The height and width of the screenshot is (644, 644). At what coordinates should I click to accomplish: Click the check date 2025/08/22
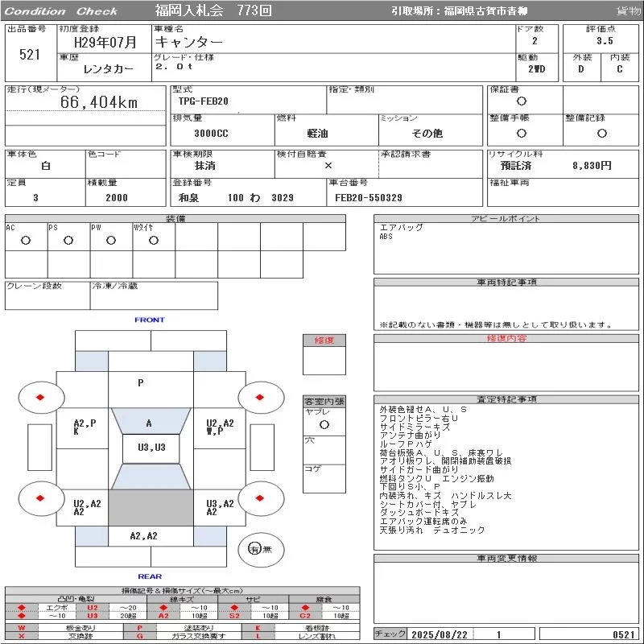tap(440, 635)
